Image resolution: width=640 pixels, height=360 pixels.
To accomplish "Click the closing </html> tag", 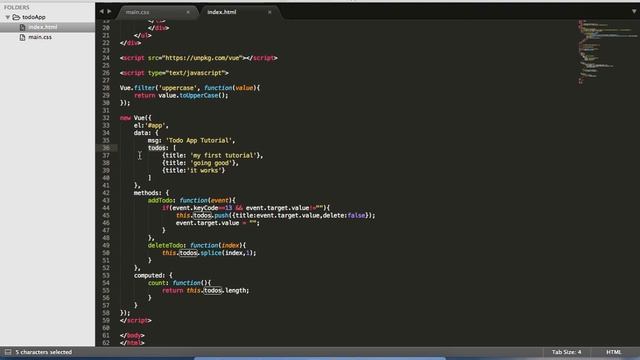I will pyautogui.click(x=132, y=343).
